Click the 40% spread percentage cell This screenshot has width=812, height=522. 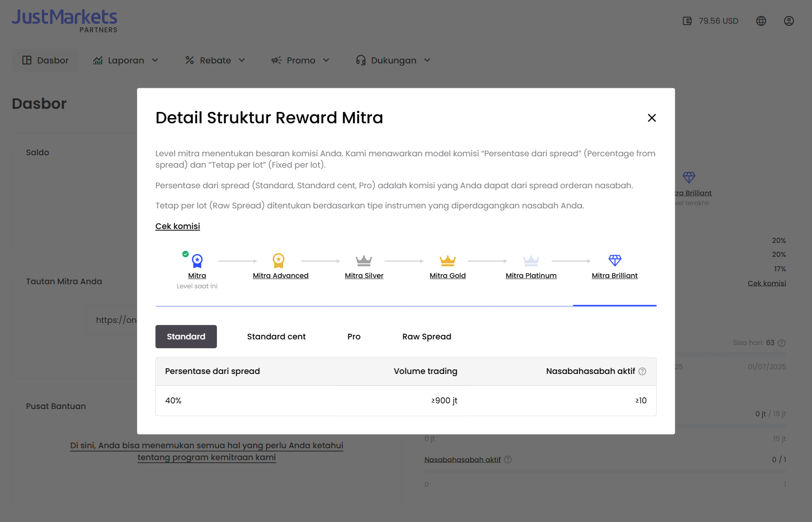173,400
